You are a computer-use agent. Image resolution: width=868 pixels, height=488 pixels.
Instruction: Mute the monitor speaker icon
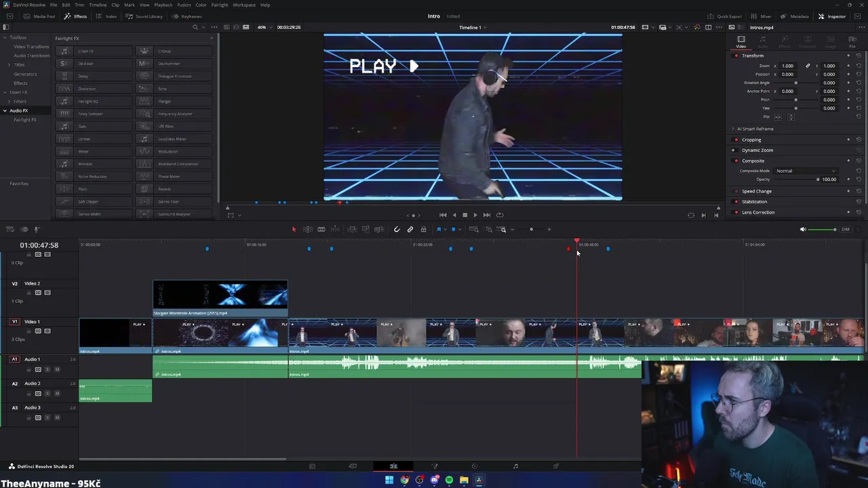(803, 229)
